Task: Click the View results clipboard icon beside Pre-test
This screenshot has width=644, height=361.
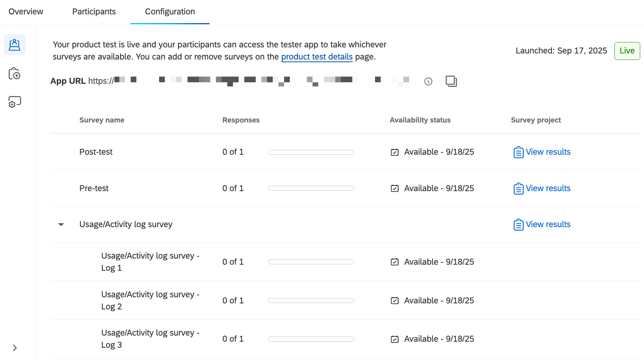Action: tap(518, 188)
